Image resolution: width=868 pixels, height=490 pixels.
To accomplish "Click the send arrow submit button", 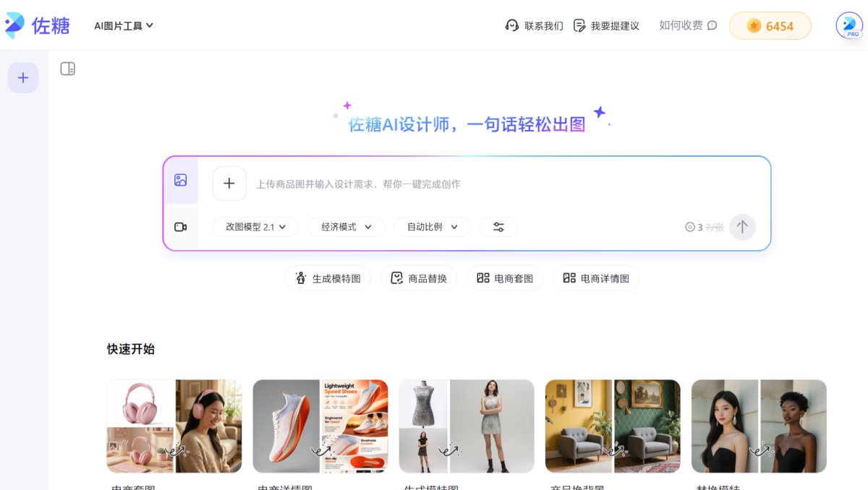I will [x=742, y=227].
